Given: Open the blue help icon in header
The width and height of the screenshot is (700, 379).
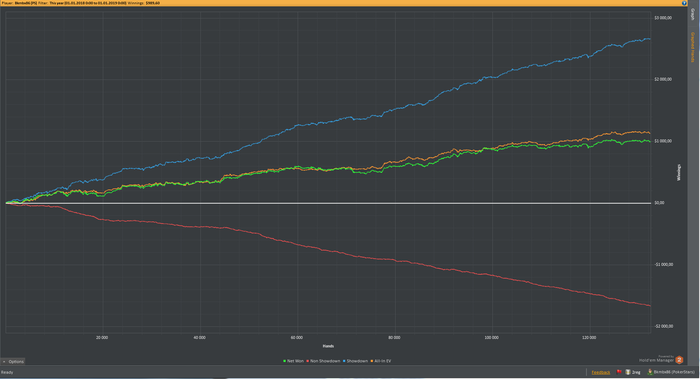Looking at the screenshot, I should click(x=684, y=3).
